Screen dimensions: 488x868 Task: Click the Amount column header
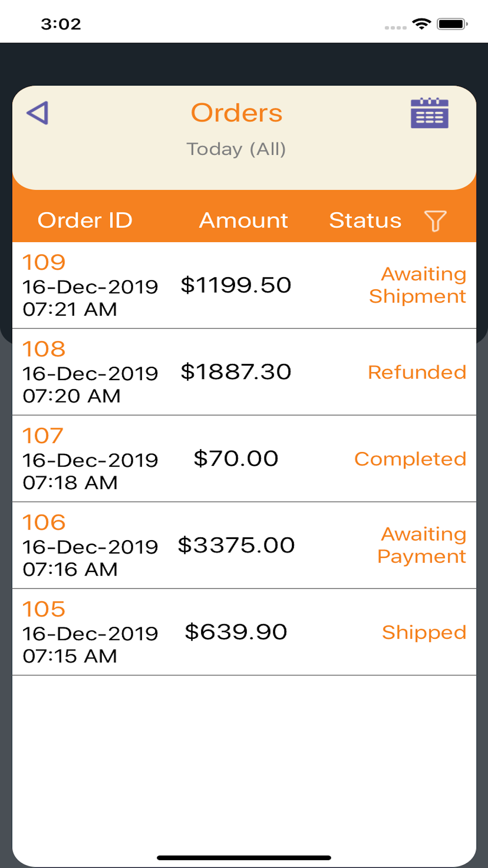[x=243, y=220]
